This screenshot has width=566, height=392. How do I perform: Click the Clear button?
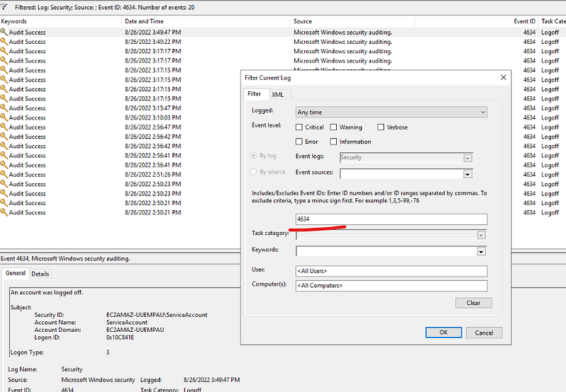click(x=473, y=303)
